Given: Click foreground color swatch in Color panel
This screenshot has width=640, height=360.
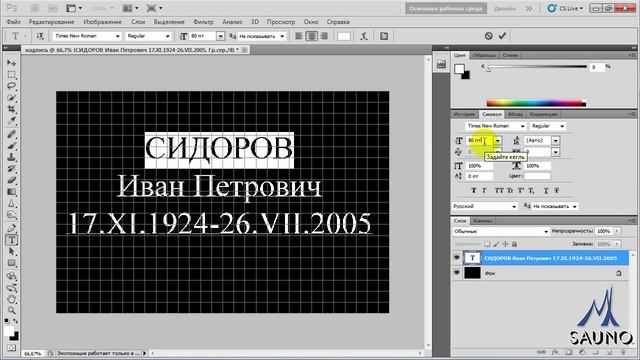Looking at the screenshot, I should pyautogui.click(x=459, y=69).
